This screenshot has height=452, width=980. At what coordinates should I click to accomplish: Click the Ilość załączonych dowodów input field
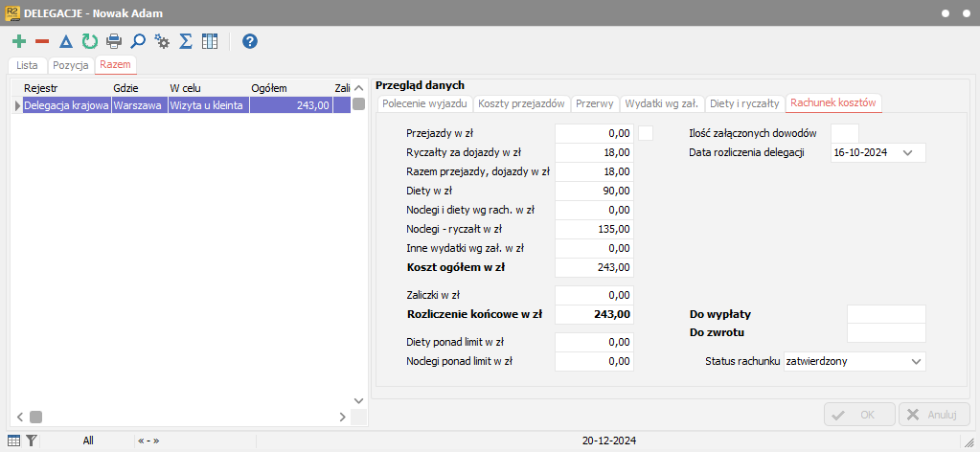844,133
